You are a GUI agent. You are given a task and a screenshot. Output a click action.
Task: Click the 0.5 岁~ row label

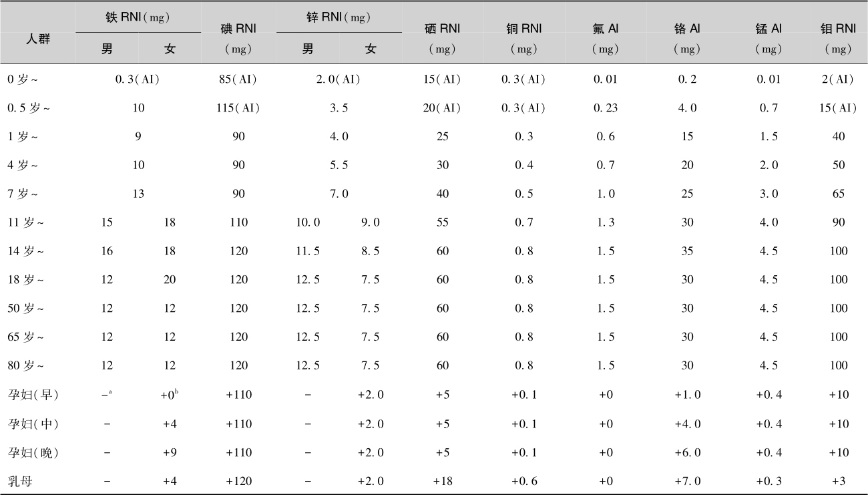click(x=28, y=108)
